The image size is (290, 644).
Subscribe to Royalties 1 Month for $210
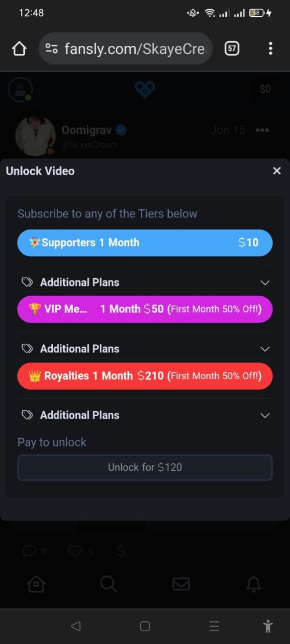click(x=145, y=376)
